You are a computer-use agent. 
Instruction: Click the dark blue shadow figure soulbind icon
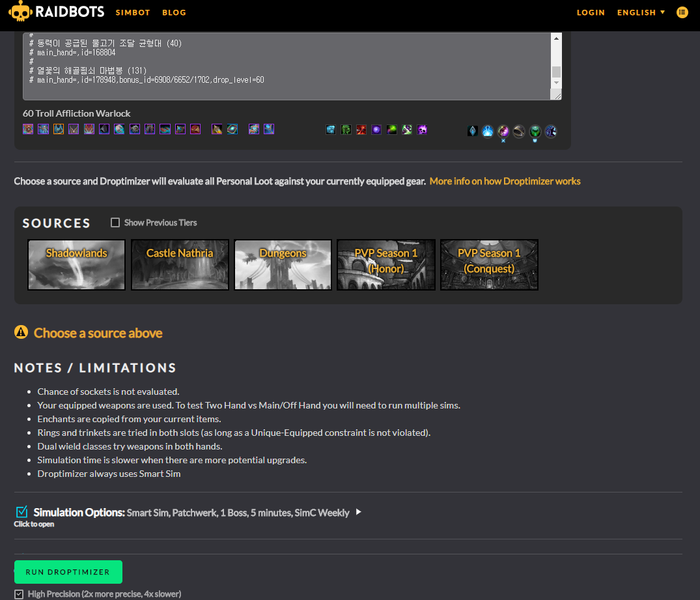[550, 132]
